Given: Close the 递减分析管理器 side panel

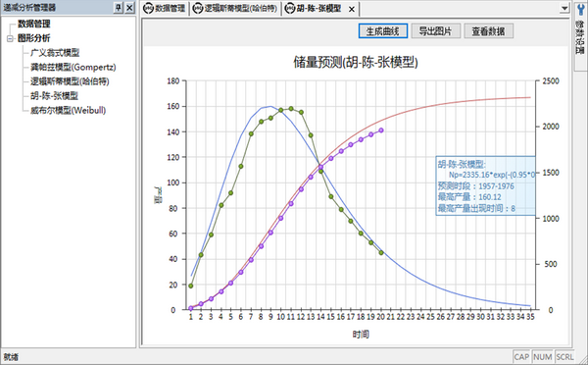Looking at the screenshot, I should tap(129, 7).
